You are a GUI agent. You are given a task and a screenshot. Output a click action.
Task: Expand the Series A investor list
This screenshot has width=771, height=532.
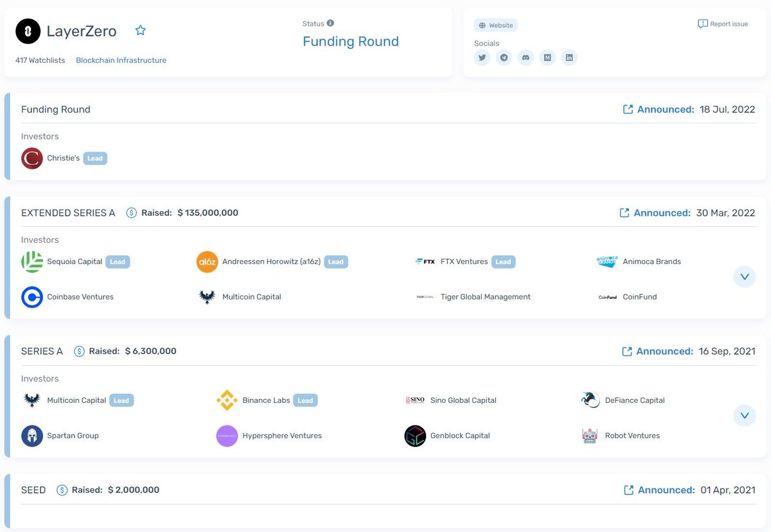click(x=745, y=415)
